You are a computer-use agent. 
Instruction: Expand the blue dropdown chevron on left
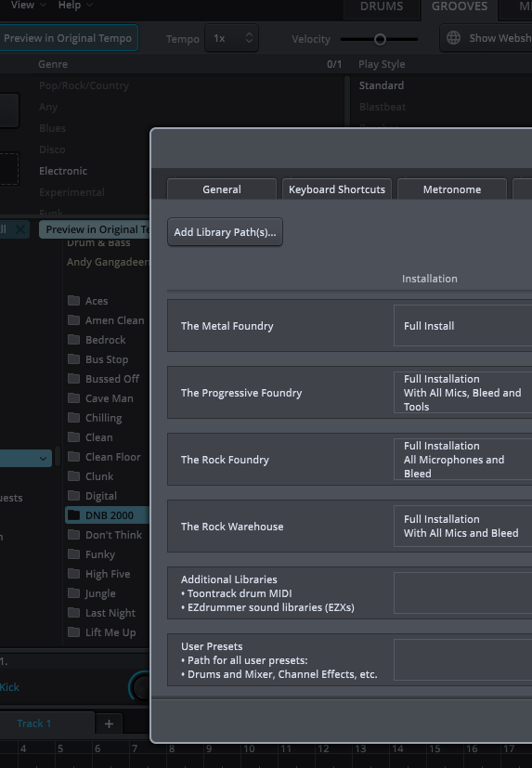pyautogui.click(x=43, y=459)
